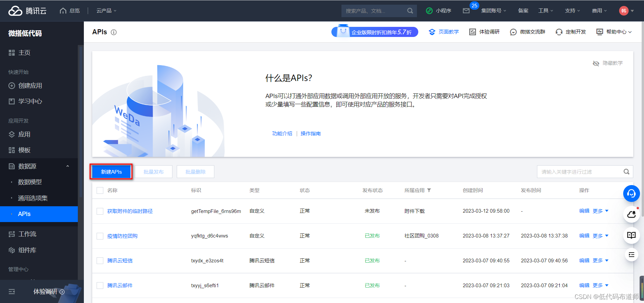The height and width of the screenshot is (303, 644).
Task: Collapse the 数据源 sidebar section
Action: pos(68,166)
